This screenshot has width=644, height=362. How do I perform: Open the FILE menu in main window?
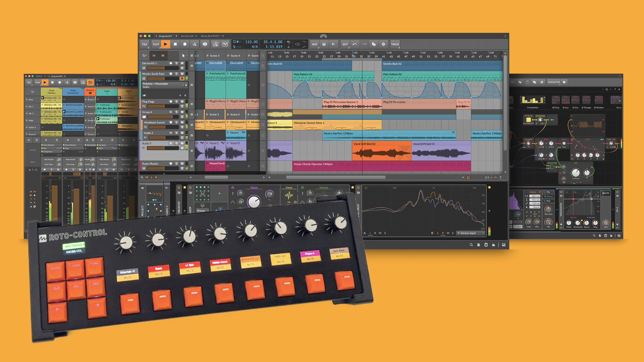pos(145,44)
